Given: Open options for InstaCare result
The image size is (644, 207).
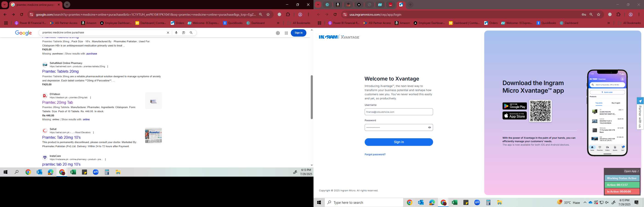Looking at the screenshot, I should (x=105, y=159).
